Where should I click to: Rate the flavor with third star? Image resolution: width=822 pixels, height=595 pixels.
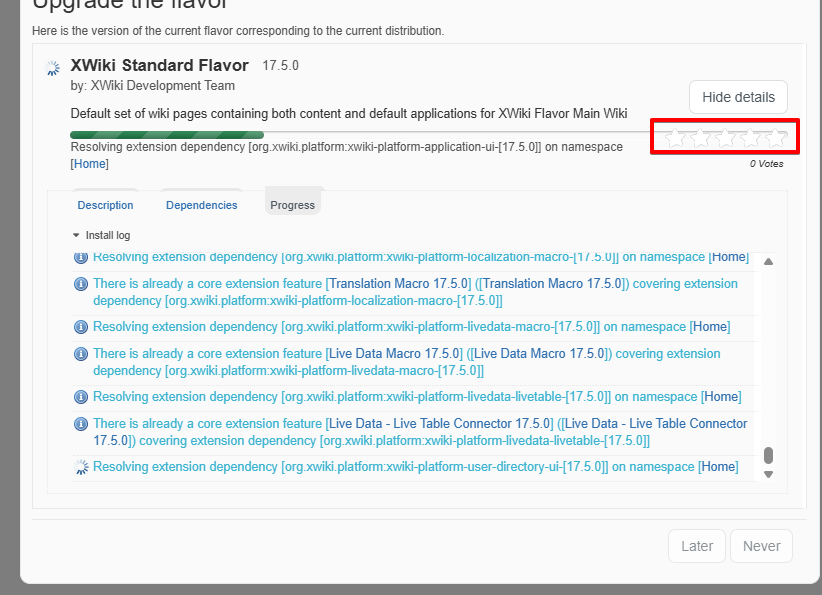[x=726, y=138]
